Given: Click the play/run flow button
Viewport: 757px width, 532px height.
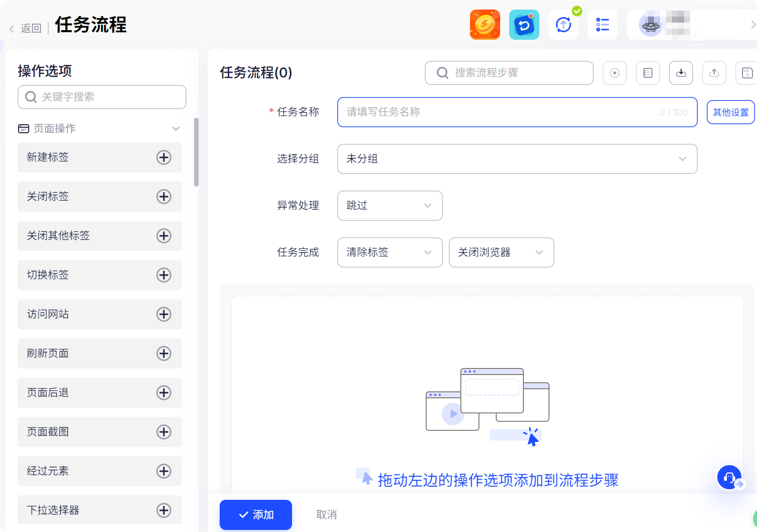Looking at the screenshot, I should pos(614,73).
